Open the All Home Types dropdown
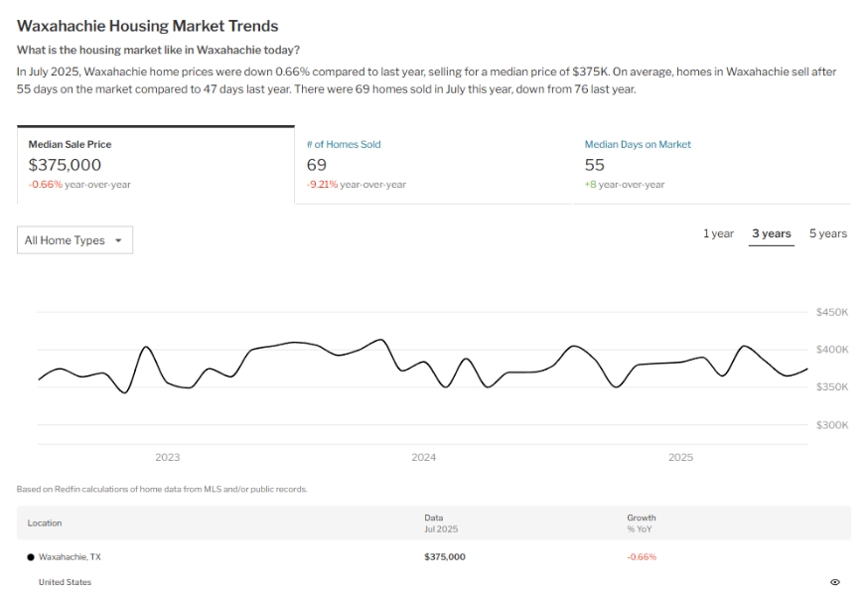This screenshot has height=599, width=868. point(74,240)
